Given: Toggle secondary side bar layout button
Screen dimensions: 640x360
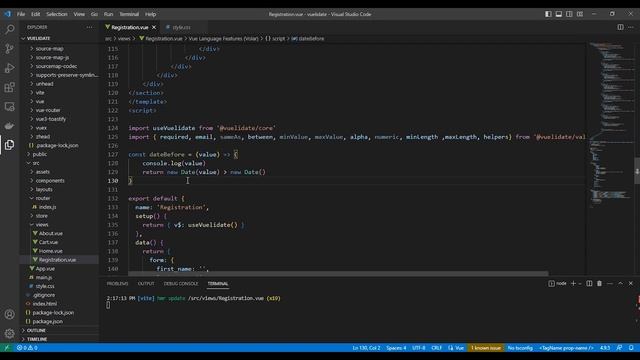Looking at the screenshot, I should pyautogui.click(x=569, y=14).
